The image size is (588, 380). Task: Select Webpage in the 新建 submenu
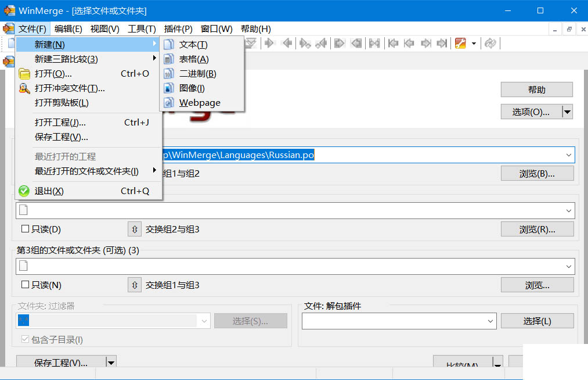[x=202, y=102]
